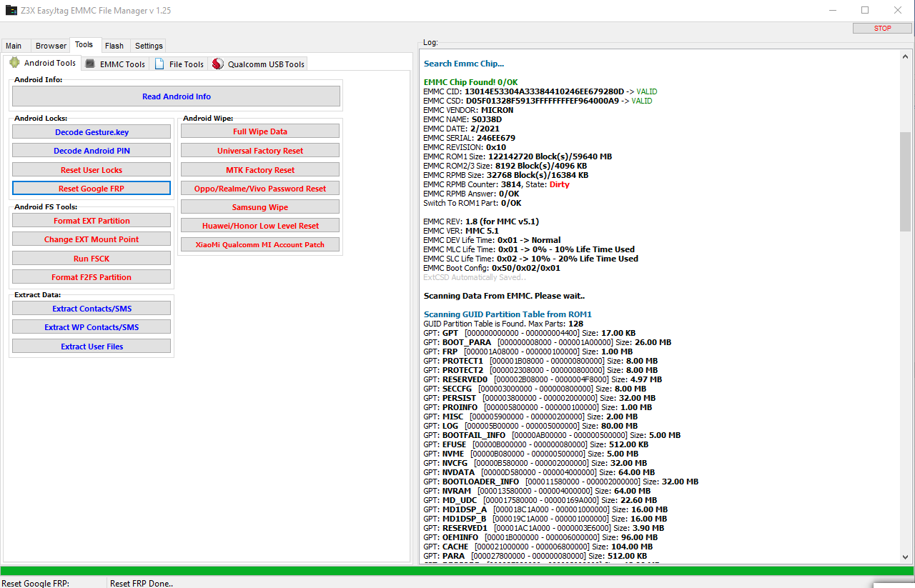Click Oppo/Realme/Vivo Password Reset button

tap(260, 189)
